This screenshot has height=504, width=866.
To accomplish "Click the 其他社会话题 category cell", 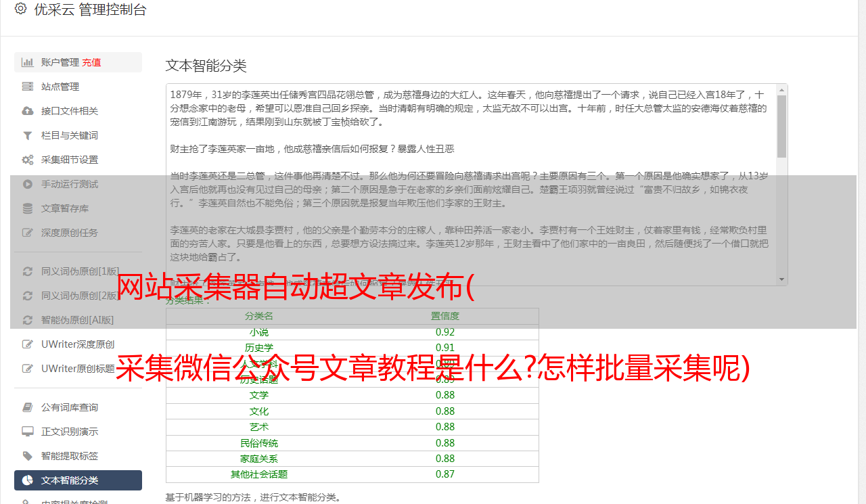I will coord(259,474).
